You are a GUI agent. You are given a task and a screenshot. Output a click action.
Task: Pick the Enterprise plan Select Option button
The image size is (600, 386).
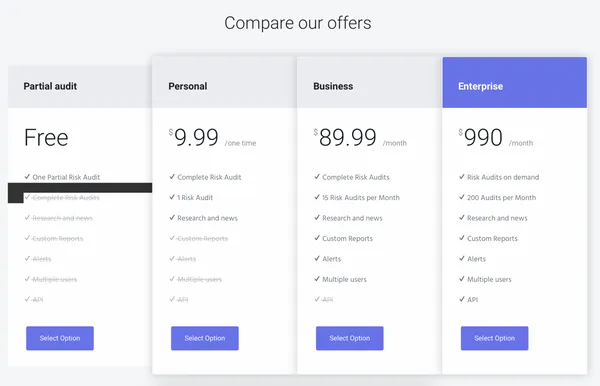tap(494, 338)
